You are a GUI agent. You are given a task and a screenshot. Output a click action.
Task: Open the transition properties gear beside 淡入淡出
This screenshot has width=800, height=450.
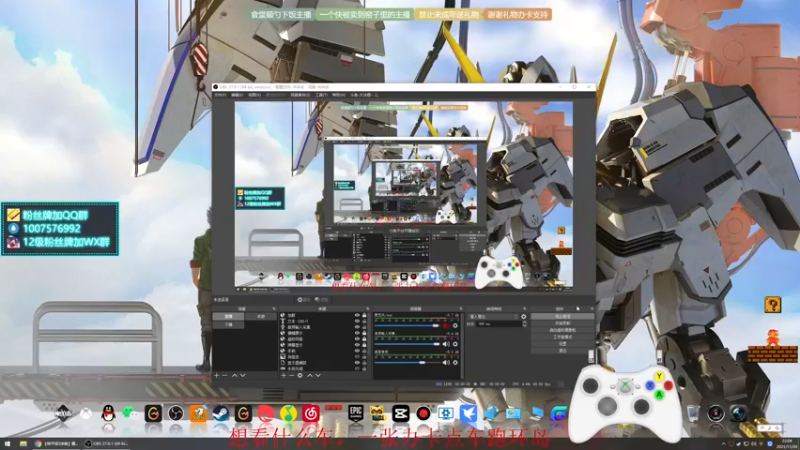523,317
